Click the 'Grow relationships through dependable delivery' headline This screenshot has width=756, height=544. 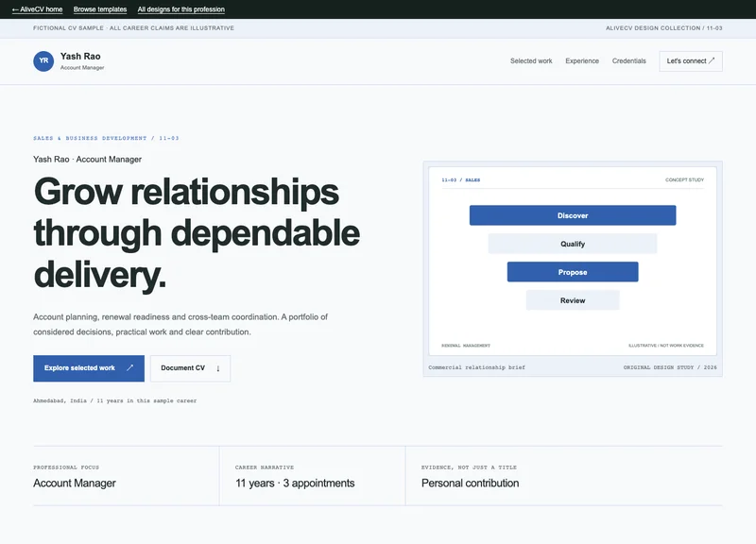point(197,233)
